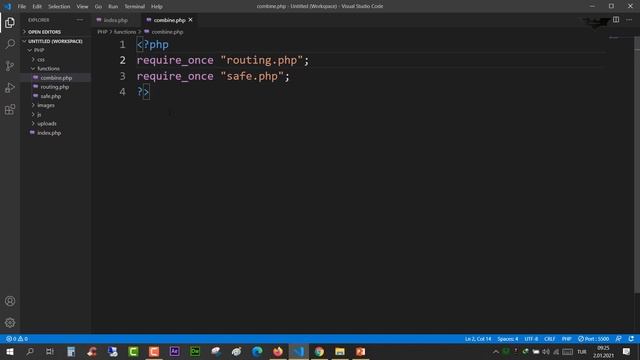Open the Help menu
Viewport: 640px width, 360px height.
coord(157,6)
